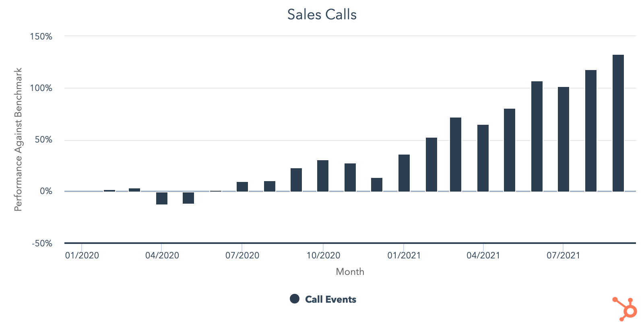Click the HubSpot sprocket logo
644x322 pixels.
pos(625,309)
